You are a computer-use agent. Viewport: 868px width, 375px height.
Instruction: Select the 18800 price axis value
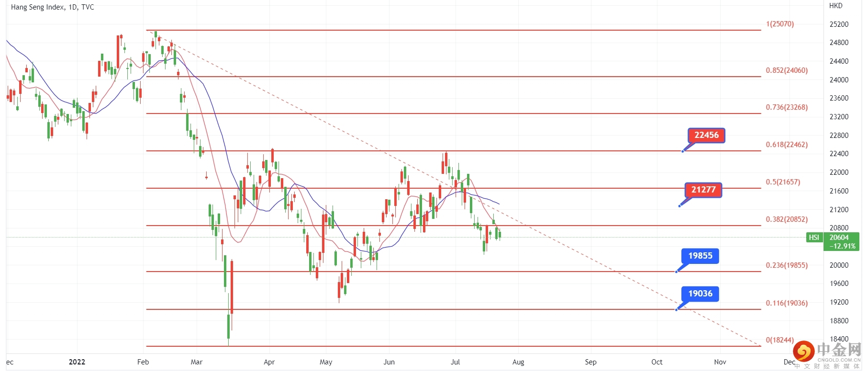tap(839, 321)
